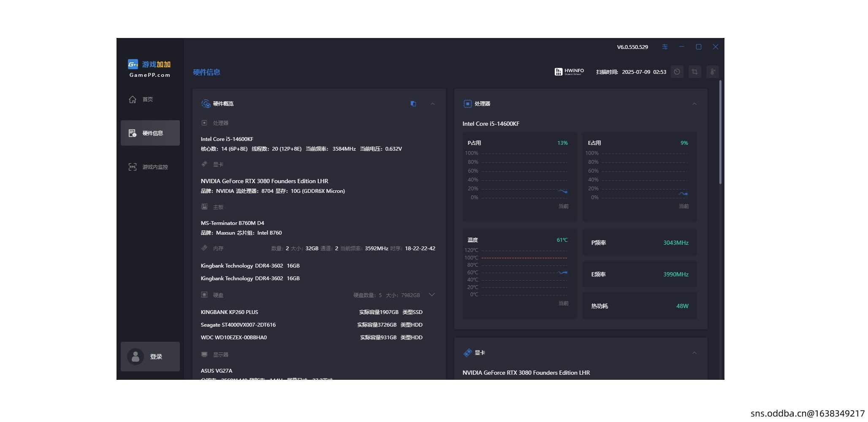
Task: Select 硬件信息 in the sidebar
Action: (x=150, y=133)
